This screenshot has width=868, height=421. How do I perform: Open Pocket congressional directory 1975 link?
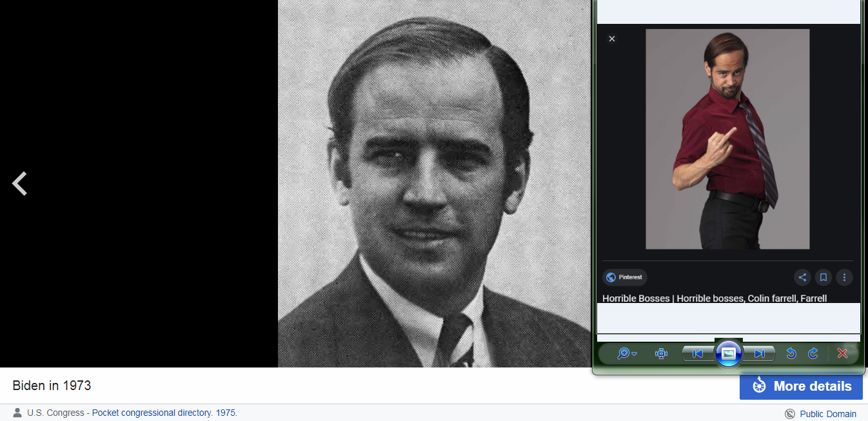point(164,413)
